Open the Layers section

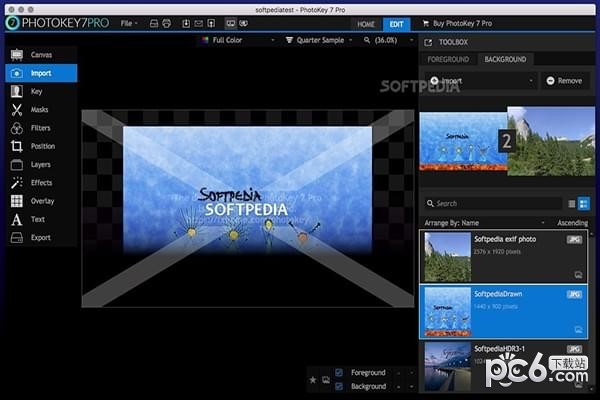[41, 165]
